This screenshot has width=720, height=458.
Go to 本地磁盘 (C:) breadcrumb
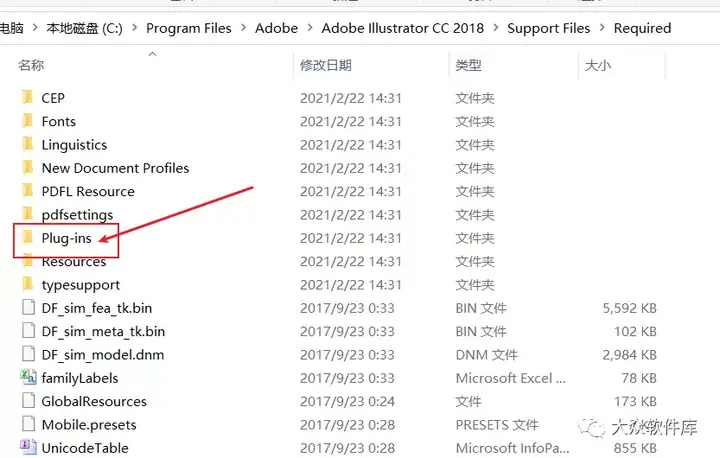point(84,28)
